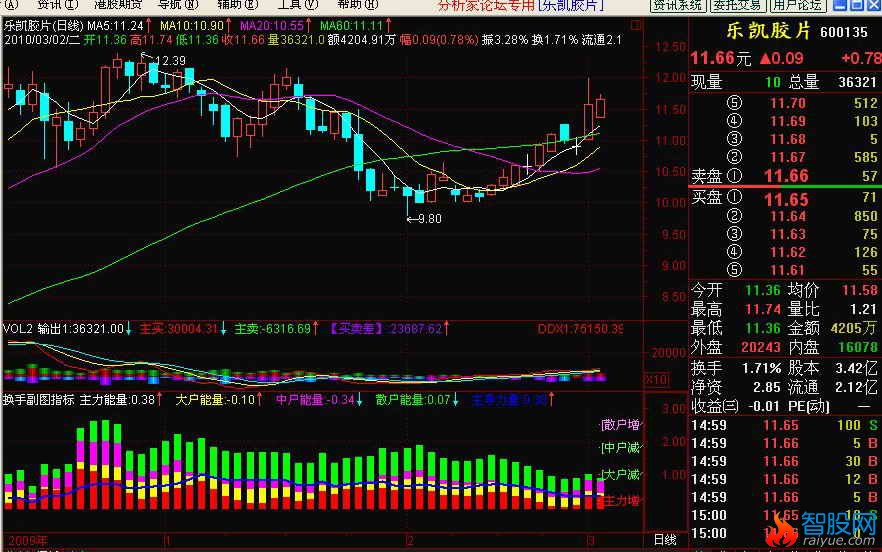Screen dimensions: 882x552
Task: Switch to the 日线 period tab
Action: point(663,539)
